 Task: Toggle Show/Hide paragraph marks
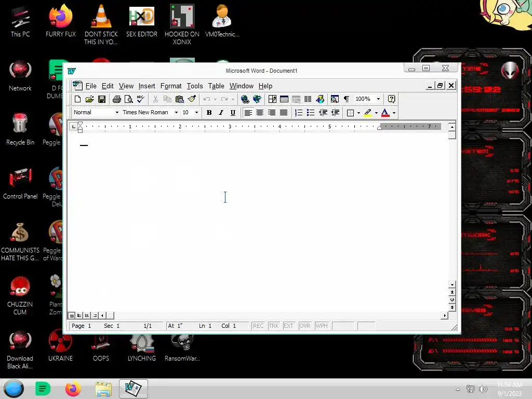click(347, 99)
